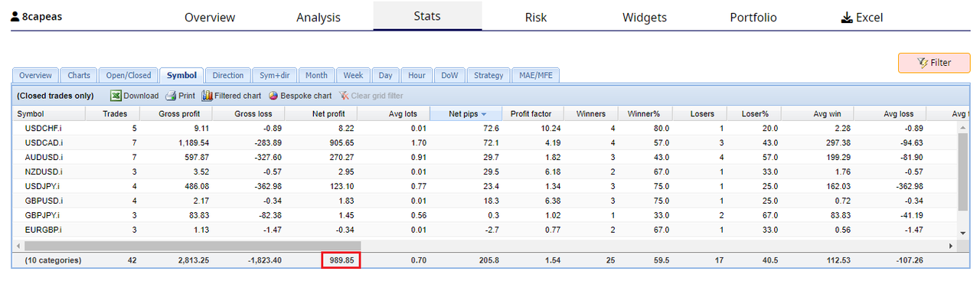Open the MAE/MFE sub-tab
Screen dimensions: 980x281
[535, 75]
